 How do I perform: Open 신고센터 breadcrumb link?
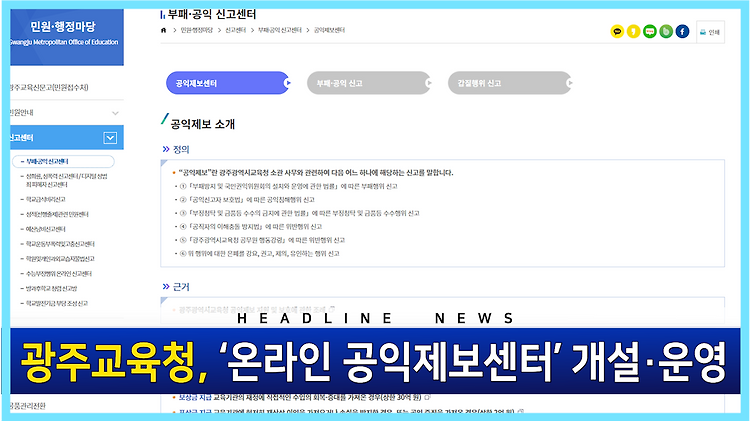tap(235, 30)
